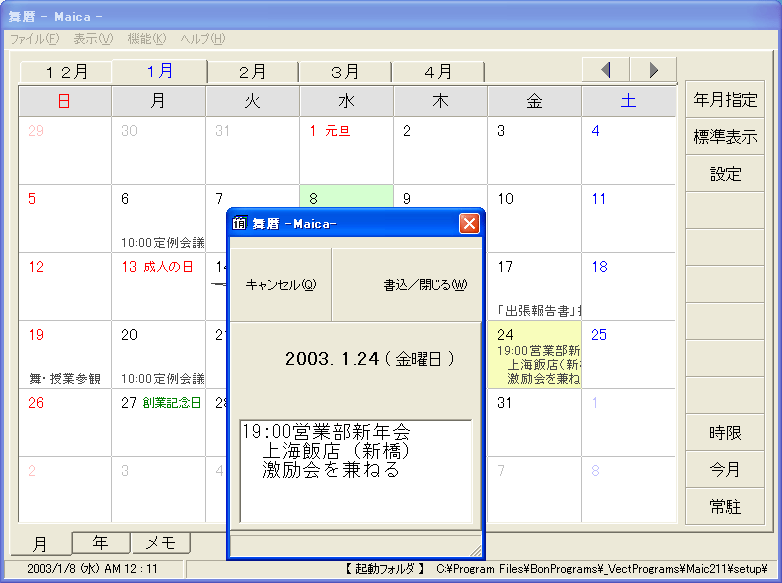The height and width of the screenshot is (583, 782).
Task: Go to previous month with left arrow
Action: tap(605, 70)
